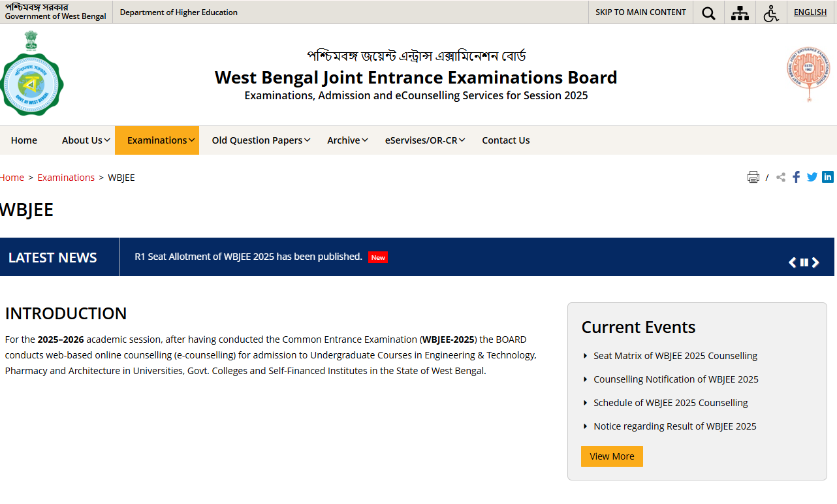Expand the About Us menu

(x=86, y=140)
